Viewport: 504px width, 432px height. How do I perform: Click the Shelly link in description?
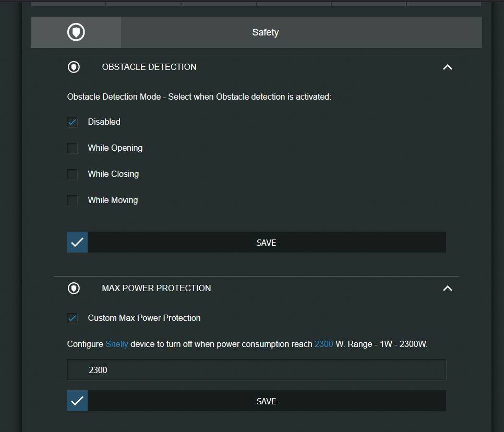click(117, 344)
